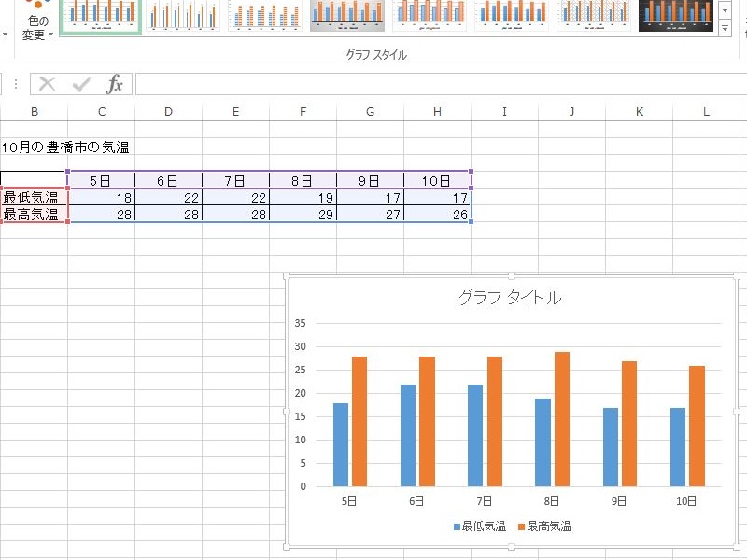Select the first chart style thumbnail with green border
The width and height of the screenshot is (747, 560).
click(x=101, y=16)
